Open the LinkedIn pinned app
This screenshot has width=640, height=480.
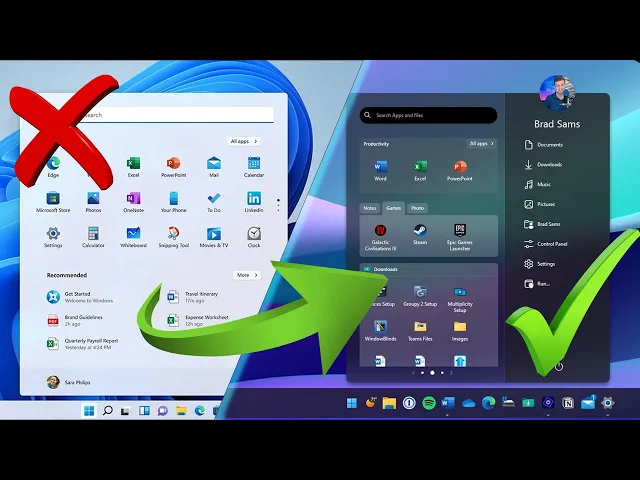(x=254, y=202)
